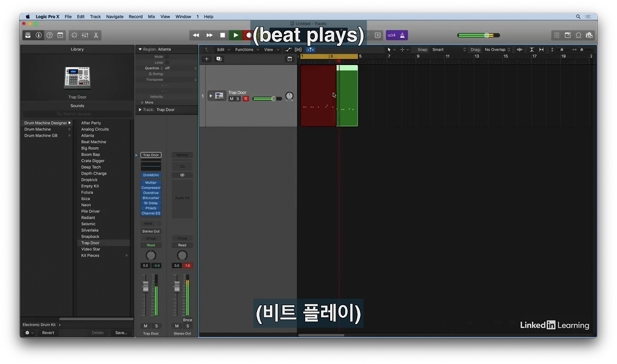Click the Spotlight search icon

point(578,16)
